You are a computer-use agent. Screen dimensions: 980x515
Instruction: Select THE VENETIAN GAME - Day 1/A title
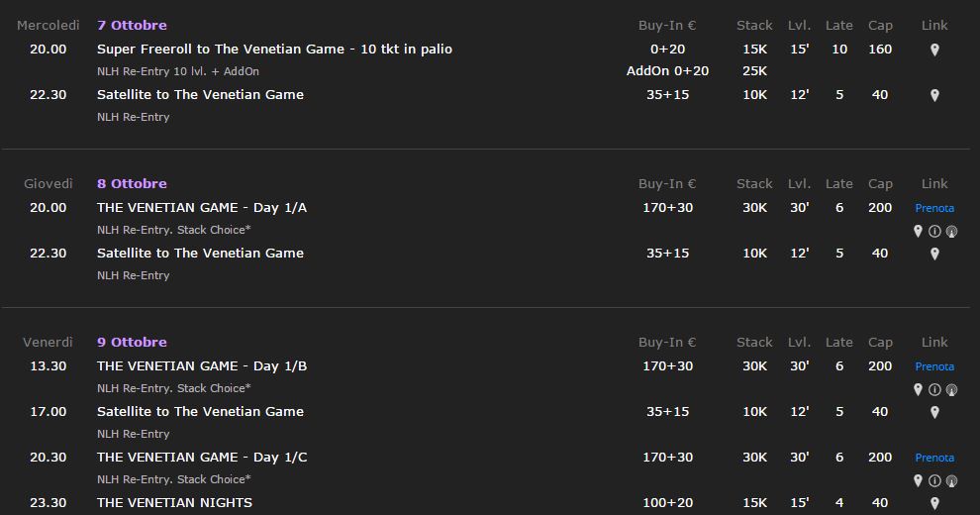click(202, 208)
